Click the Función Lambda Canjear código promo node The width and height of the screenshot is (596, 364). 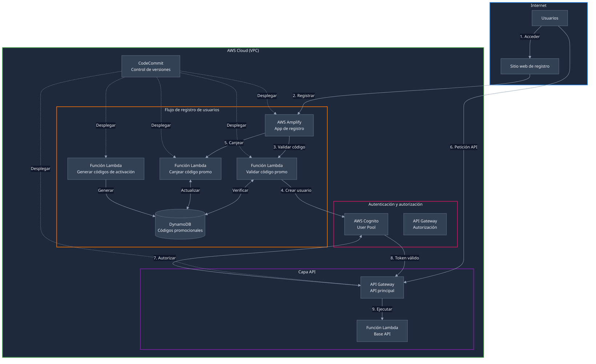(190, 169)
